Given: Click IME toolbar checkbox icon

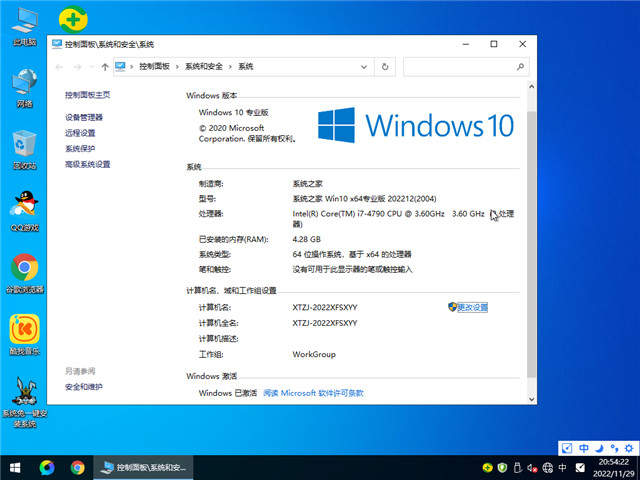Looking at the screenshot, I should pos(567,448).
